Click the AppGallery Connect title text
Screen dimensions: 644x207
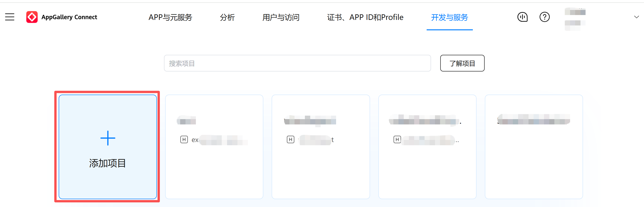pyautogui.click(x=69, y=17)
